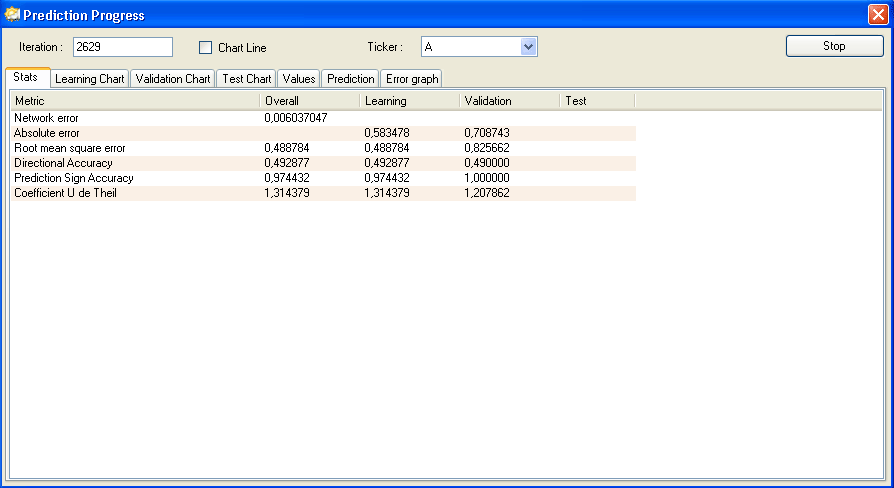This screenshot has width=894, height=488.
Task: Open the Ticker dropdown list
Action: click(529, 47)
